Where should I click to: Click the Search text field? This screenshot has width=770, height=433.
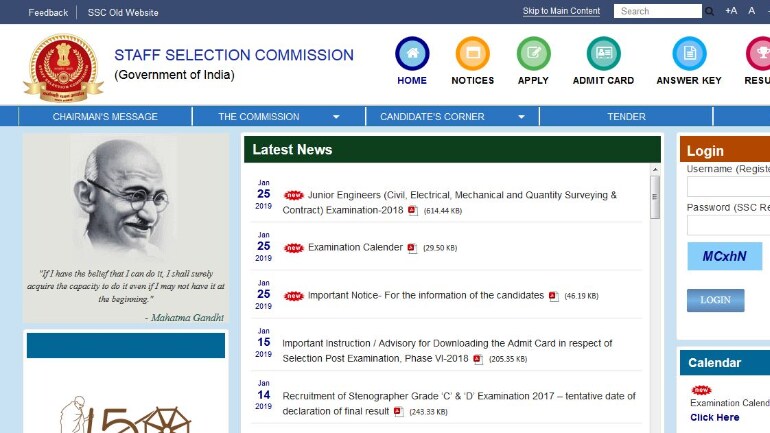pos(658,12)
